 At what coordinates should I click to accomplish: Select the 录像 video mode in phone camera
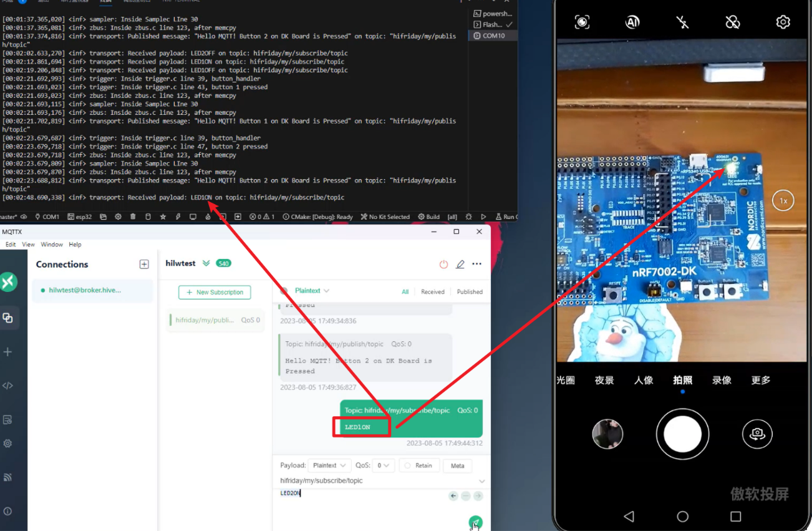(722, 380)
